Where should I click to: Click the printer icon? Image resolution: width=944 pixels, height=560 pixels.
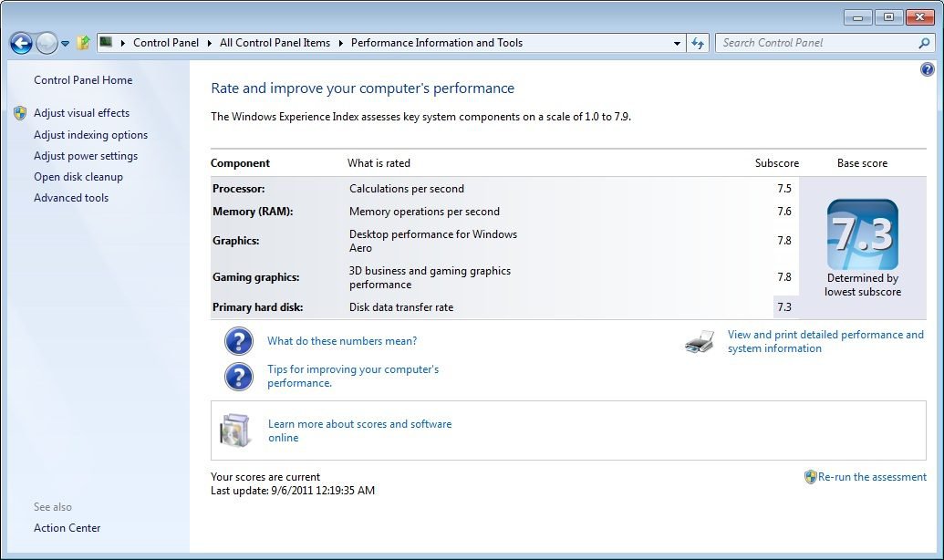point(700,341)
